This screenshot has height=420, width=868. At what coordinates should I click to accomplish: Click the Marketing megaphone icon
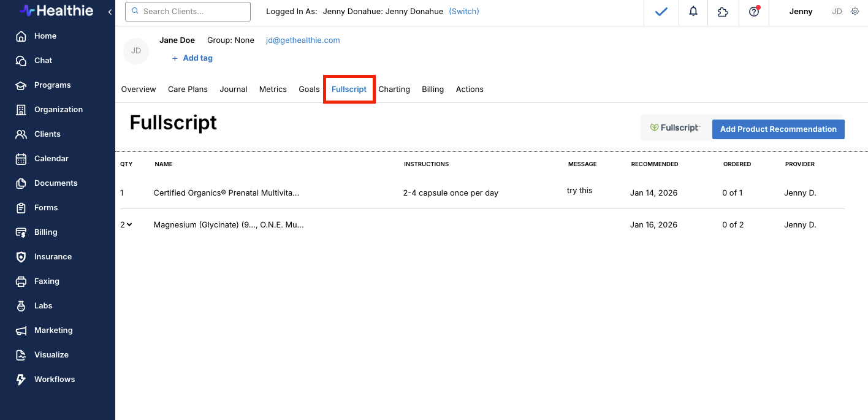[x=21, y=330]
